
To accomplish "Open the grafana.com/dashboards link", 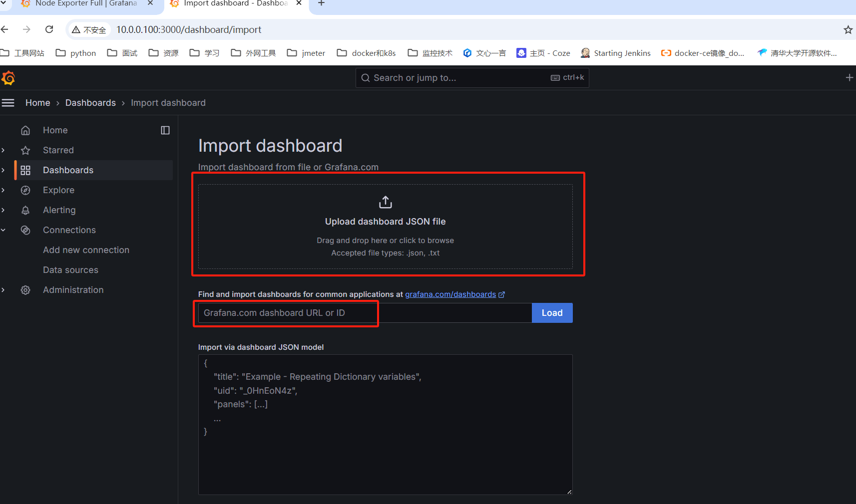I will coord(454,294).
